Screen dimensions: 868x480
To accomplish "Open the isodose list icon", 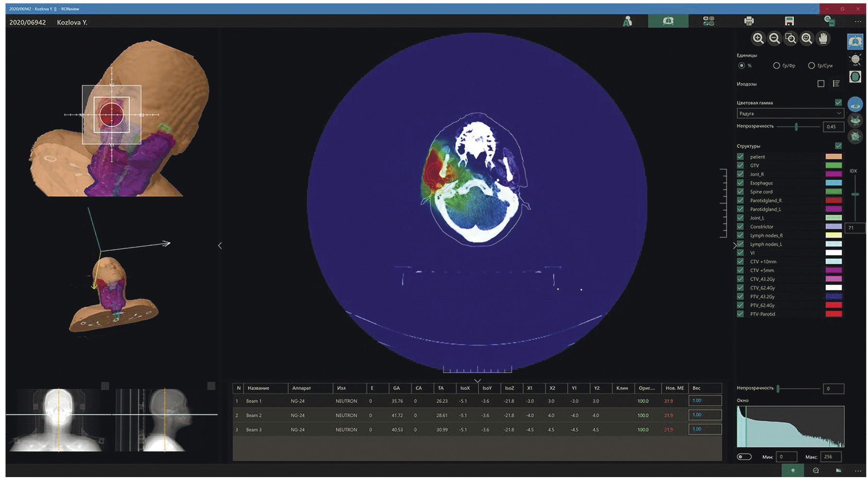I will (836, 84).
